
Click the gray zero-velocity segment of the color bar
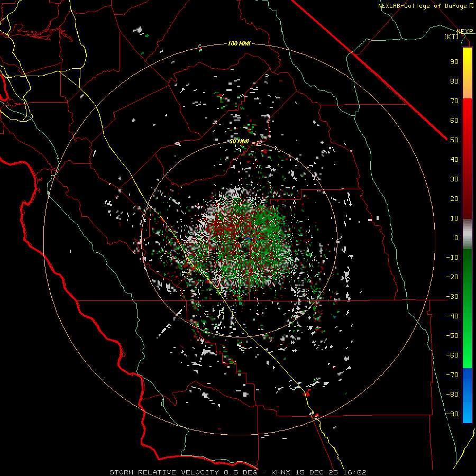(467, 235)
